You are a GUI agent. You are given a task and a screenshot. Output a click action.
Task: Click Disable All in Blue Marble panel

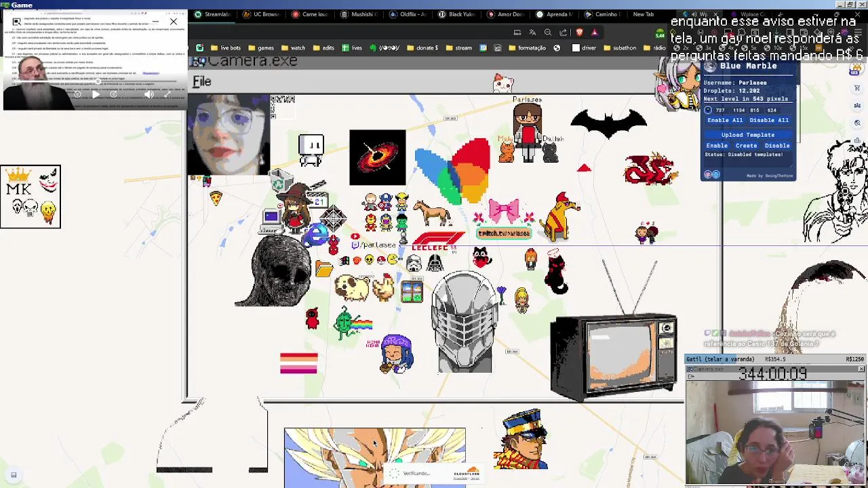(x=769, y=120)
